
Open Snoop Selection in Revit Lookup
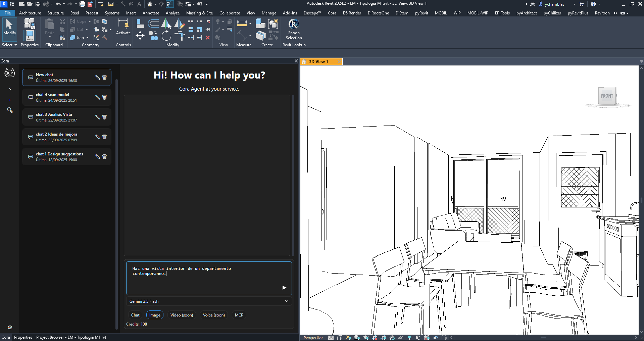click(293, 29)
